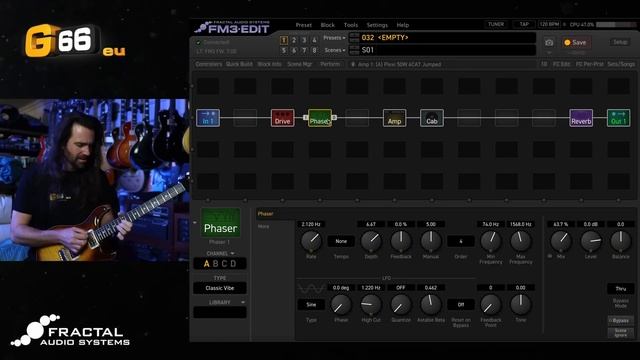The image size is (640, 360).
Task: Open the Presets dropdown
Action: [x=334, y=38]
